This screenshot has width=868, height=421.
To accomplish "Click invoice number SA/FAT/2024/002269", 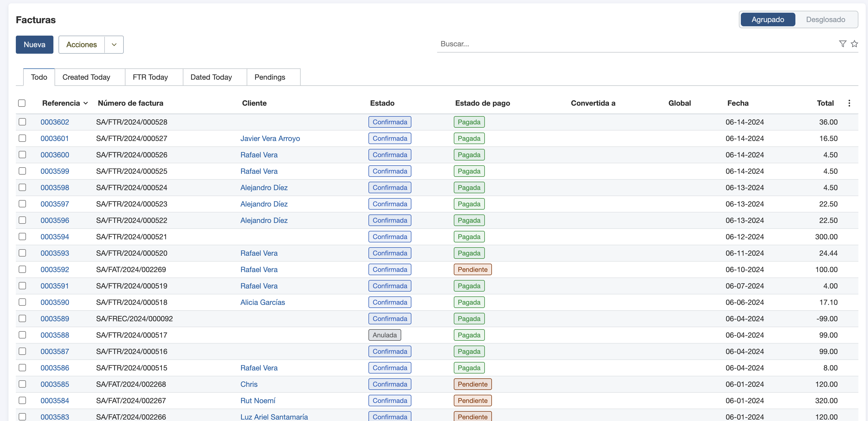I will 131,269.
